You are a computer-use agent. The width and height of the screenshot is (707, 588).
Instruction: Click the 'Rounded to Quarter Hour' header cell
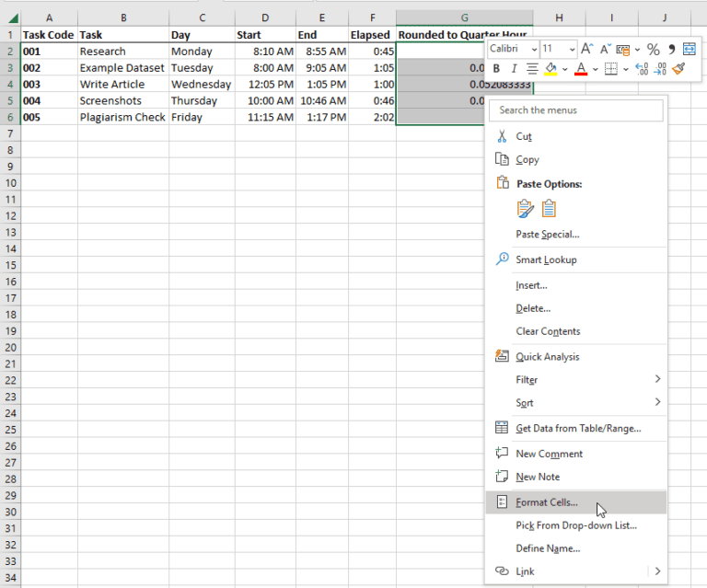pos(464,35)
